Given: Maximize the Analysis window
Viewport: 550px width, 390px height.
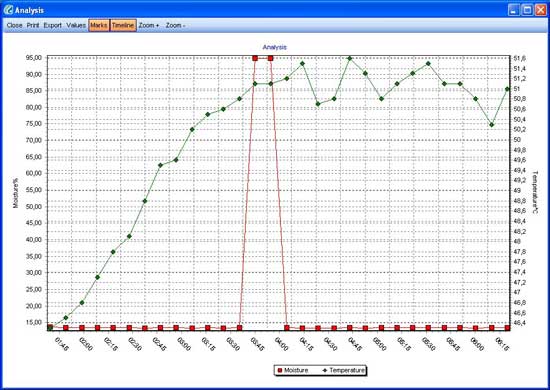Looking at the screenshot, I should [x=527, y=10].
